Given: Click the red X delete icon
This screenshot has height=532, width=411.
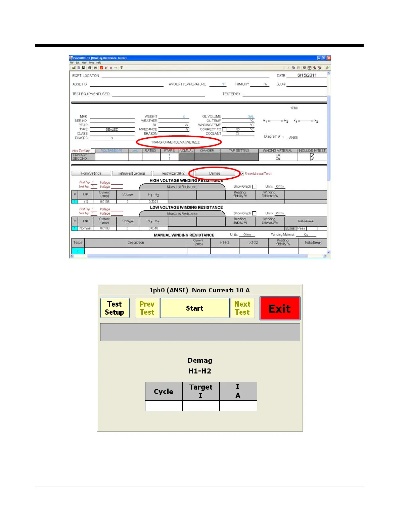Looking at the screenshot, I should (106, 68).
